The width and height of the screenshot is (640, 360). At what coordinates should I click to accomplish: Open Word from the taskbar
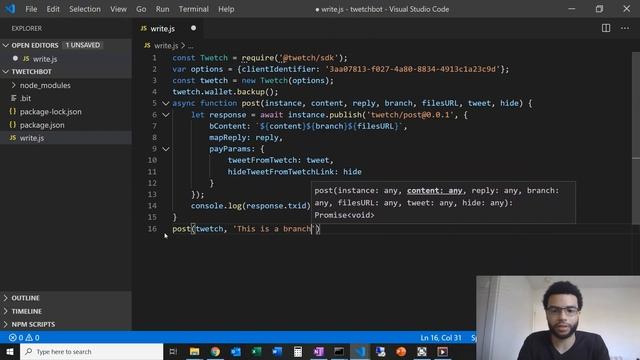pyautogui.click(x=277, y=351)
